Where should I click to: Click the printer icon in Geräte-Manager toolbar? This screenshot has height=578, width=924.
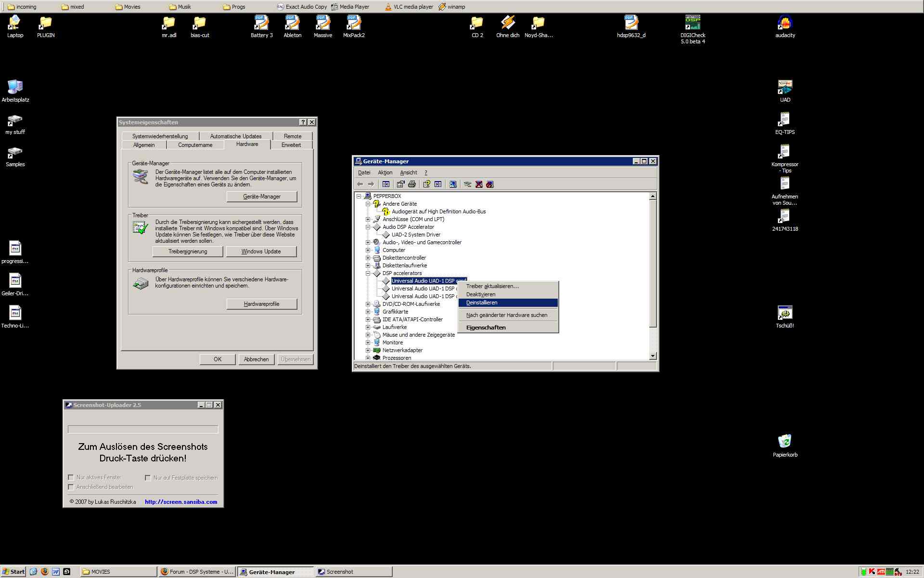coord(412,184)
